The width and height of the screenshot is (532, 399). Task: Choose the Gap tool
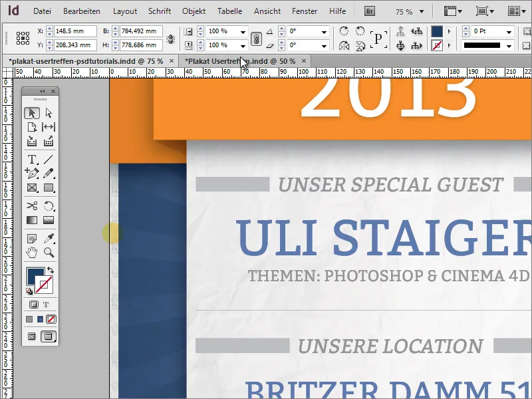pos(49,127)
